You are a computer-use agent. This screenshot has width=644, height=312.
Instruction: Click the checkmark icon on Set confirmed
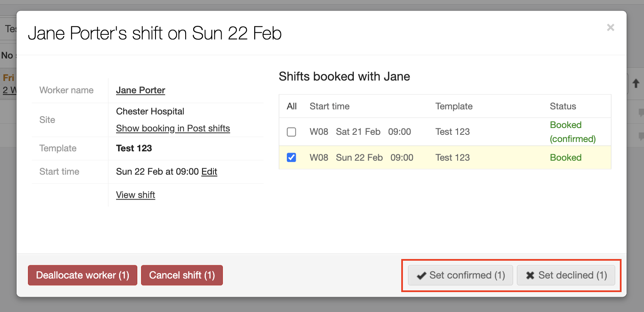(x=421, y=275)
